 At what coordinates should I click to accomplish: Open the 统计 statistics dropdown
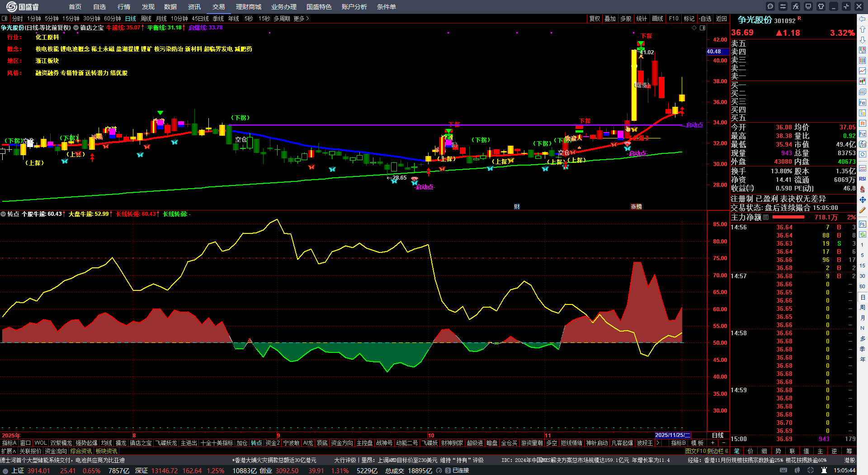642,19
